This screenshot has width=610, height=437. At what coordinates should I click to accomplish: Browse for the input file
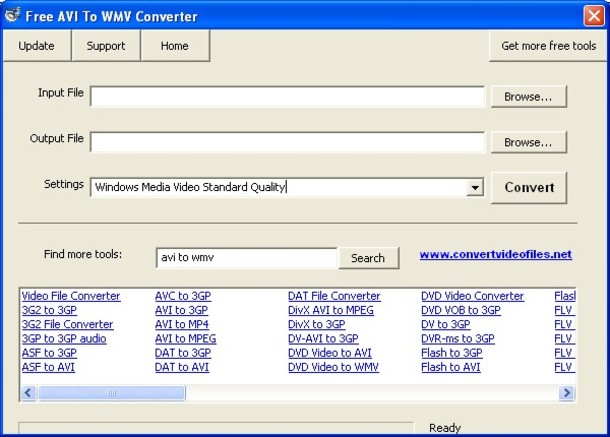[528, 97]
